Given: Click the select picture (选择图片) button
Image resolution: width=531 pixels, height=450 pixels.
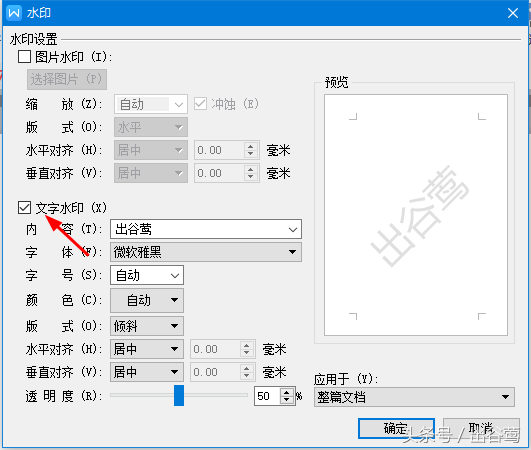Looking at the screenshot, I should click(x=67, y=80).
